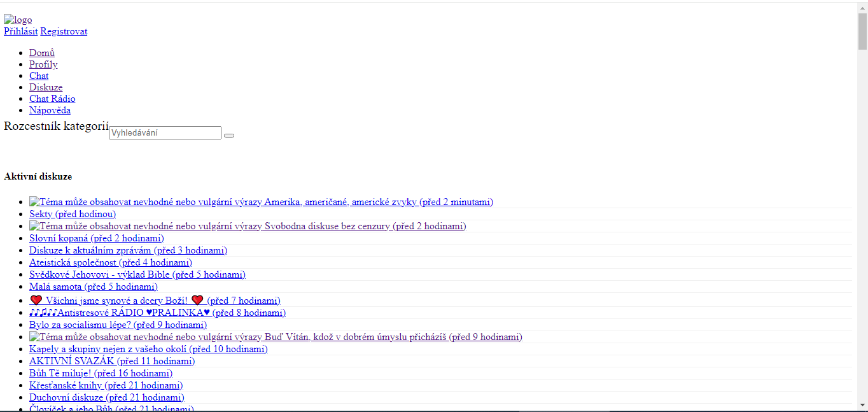The height and width of the screenshot is (412, 868).
Task: Open Kapely a skupiny nejen z vašeho okolí
Action: coord(148,349)
